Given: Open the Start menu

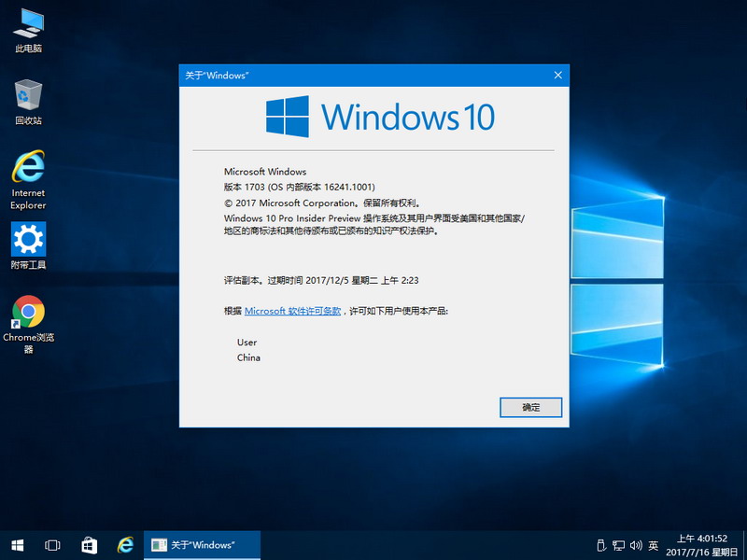Looking at the screenshot, I should point(18,545).
